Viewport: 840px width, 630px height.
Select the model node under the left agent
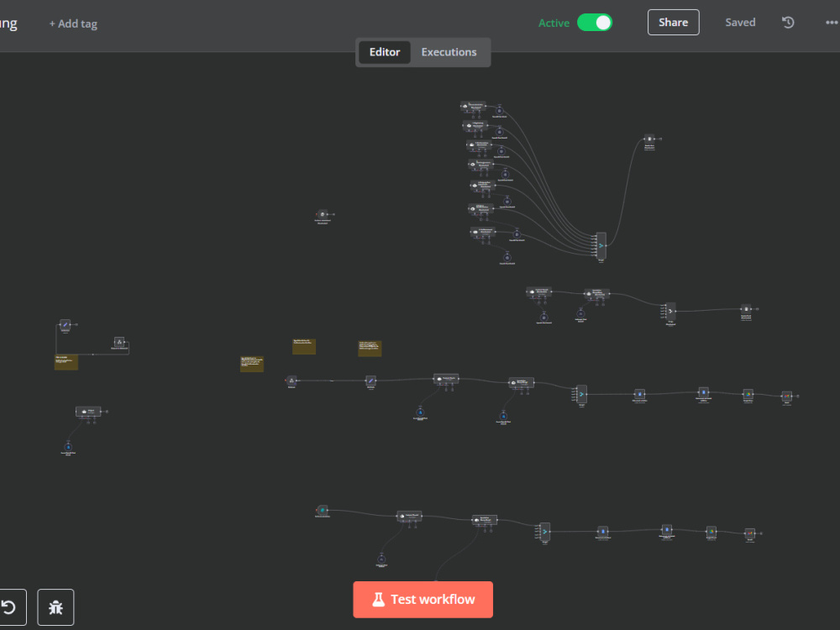[68, 447]
